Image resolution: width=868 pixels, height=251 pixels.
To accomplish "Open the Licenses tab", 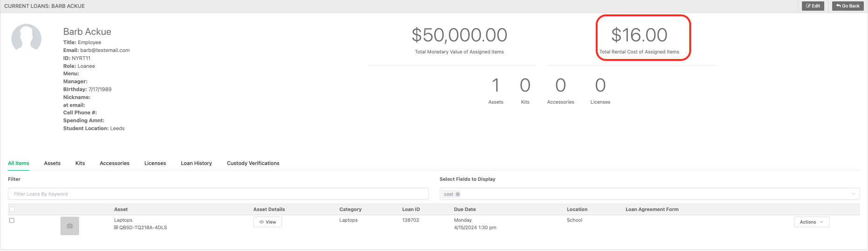I will 155,163.
